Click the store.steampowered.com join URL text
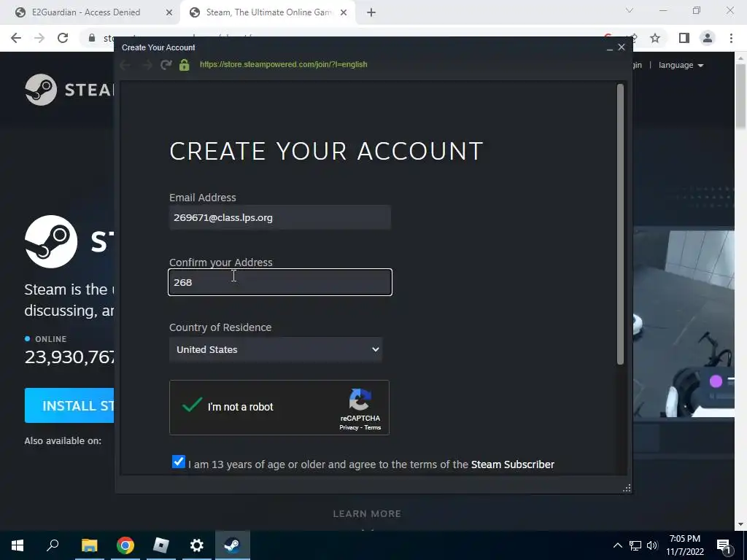747x560 pixels. tap(284, 64)
